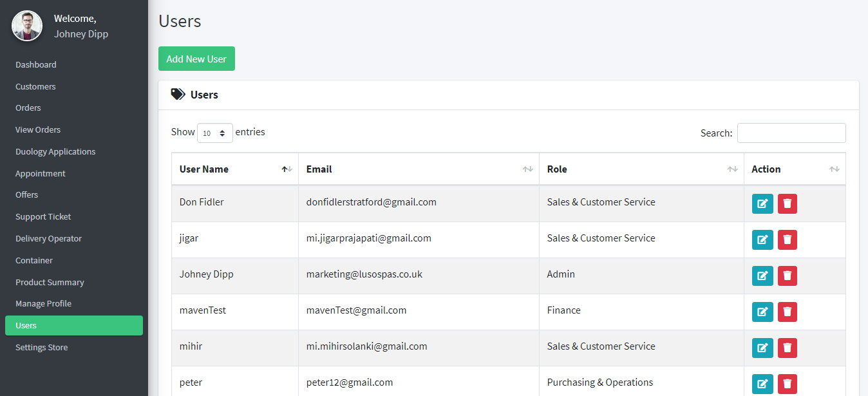This screenshot has height=396, width=868.
Task: Click jigar's Sales & Customer Service role
Action: [601, 238]
